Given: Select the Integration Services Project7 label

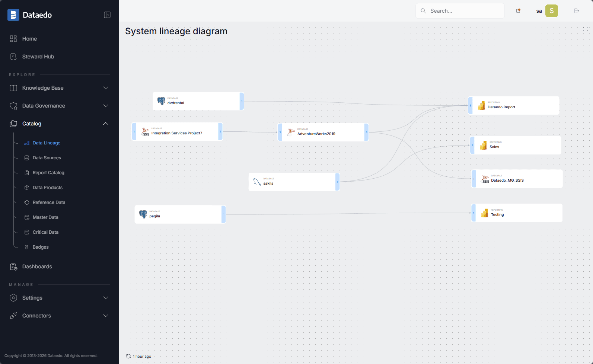Looking at the screenshot, I should 177,133.
